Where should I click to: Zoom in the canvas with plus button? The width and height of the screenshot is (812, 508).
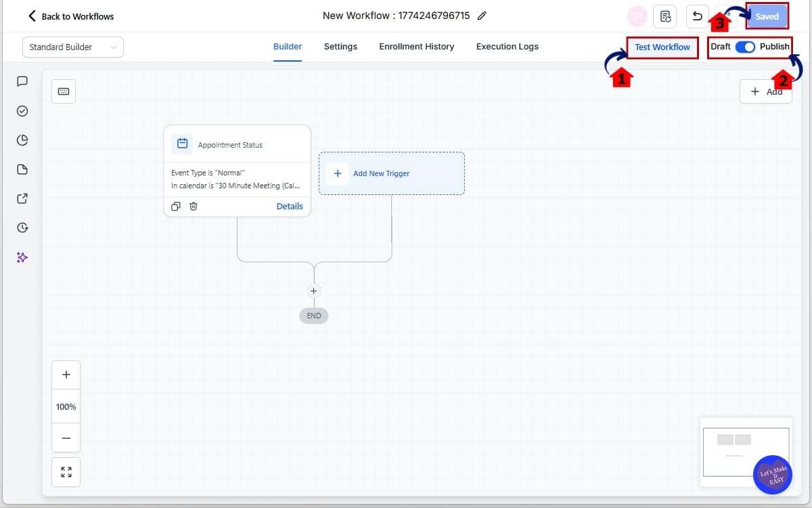pos(66,375)
